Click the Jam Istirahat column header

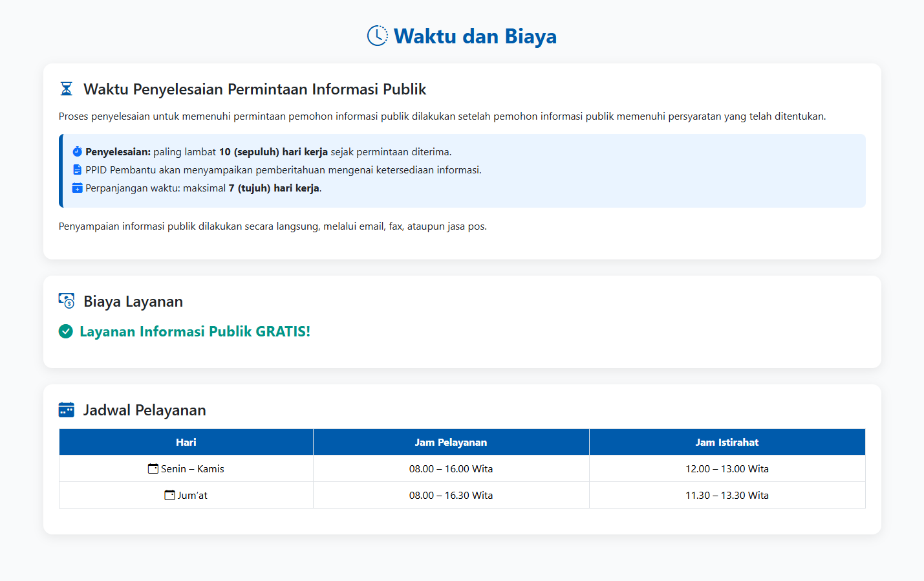[727, 442]
